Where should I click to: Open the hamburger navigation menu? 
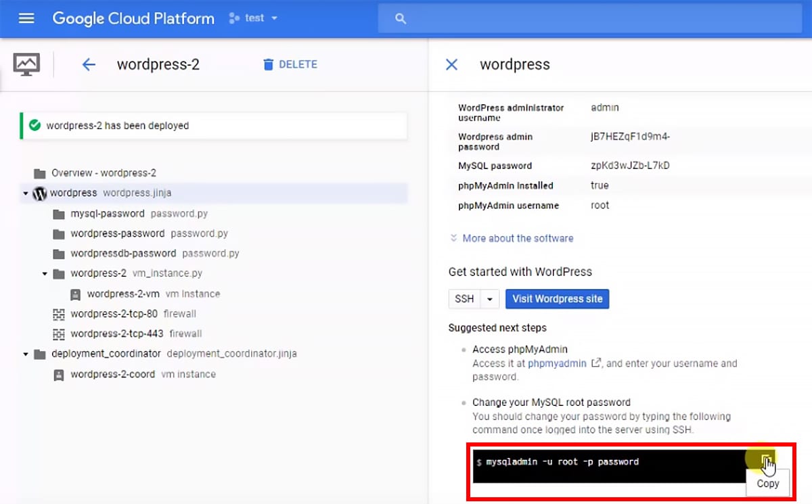(x=26, y=18)
